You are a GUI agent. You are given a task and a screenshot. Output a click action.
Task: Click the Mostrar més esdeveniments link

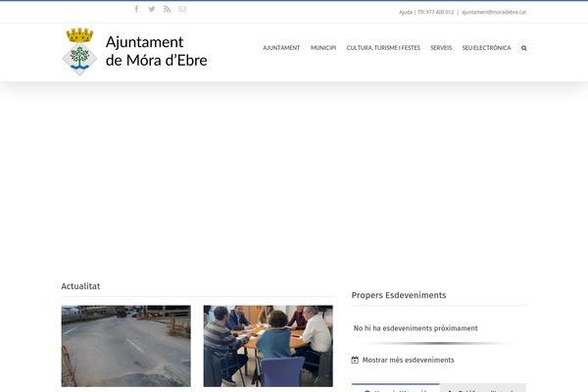pos(408,360)
